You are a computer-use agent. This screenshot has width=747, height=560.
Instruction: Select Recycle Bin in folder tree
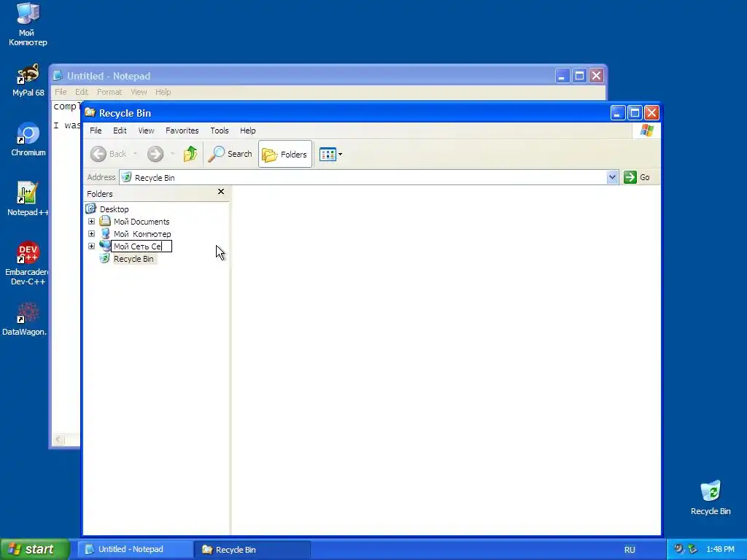tap(133, 259)
